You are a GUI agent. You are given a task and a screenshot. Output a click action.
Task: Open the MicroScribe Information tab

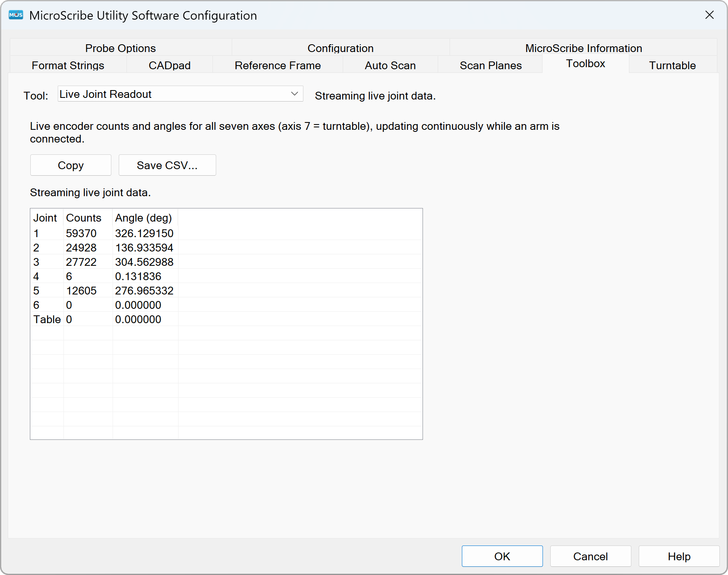pyautogui.click(x=583, y=48)
